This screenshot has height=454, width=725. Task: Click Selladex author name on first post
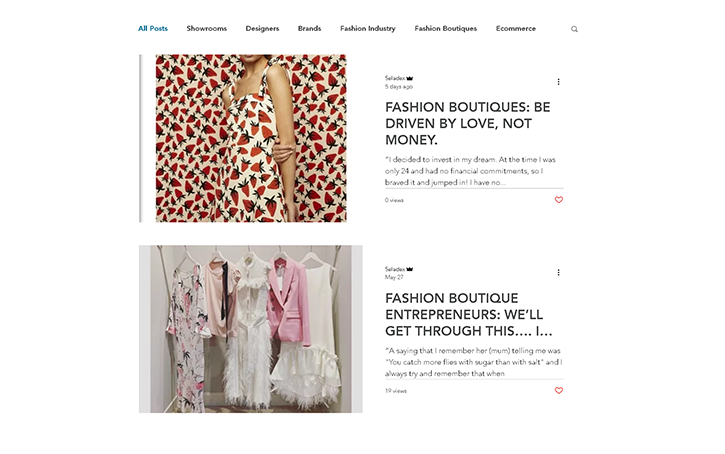(395, 78)
